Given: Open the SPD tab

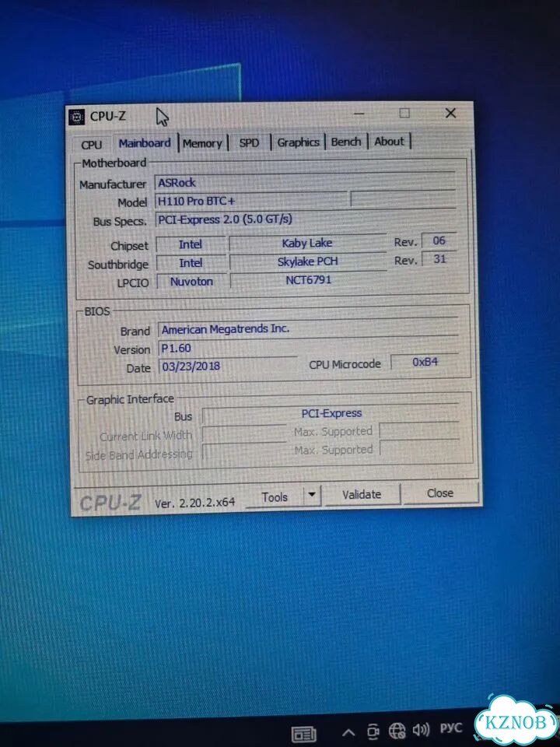Looking at the screenshot, I should pyautogui.click(x=249, y=142).
